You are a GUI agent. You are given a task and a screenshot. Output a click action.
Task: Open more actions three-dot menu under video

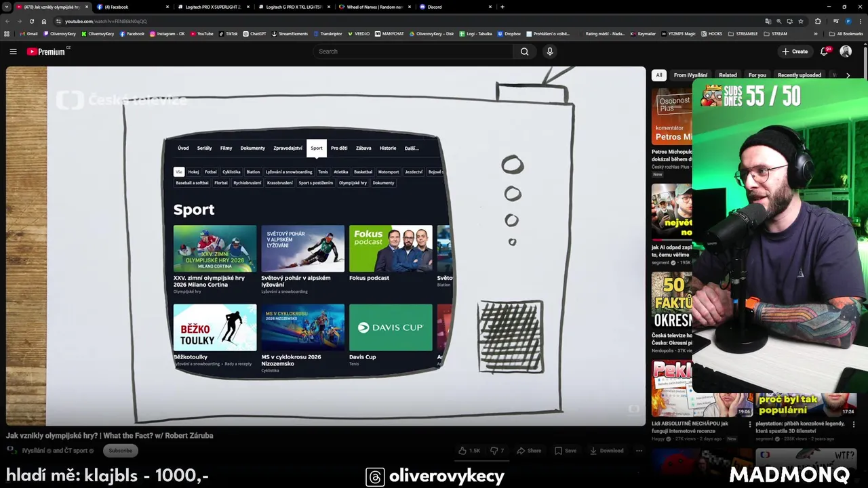click(x=639, y=450)
